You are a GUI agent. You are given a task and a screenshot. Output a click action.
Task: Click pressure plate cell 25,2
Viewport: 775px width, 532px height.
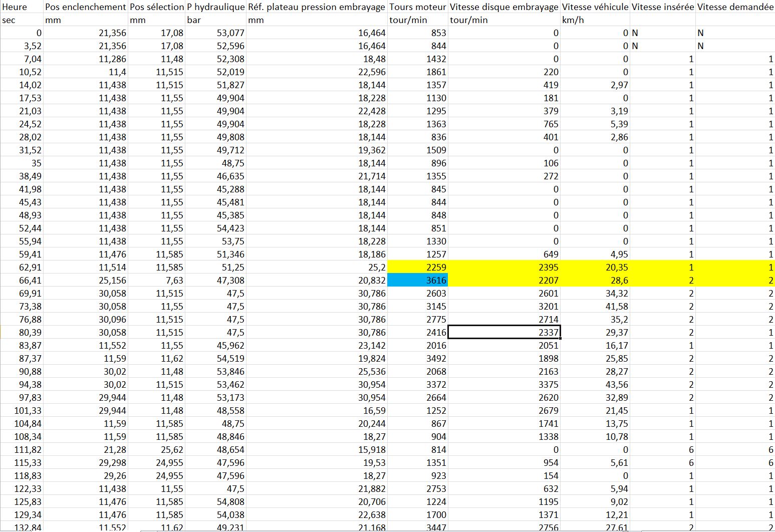(317, 267)
